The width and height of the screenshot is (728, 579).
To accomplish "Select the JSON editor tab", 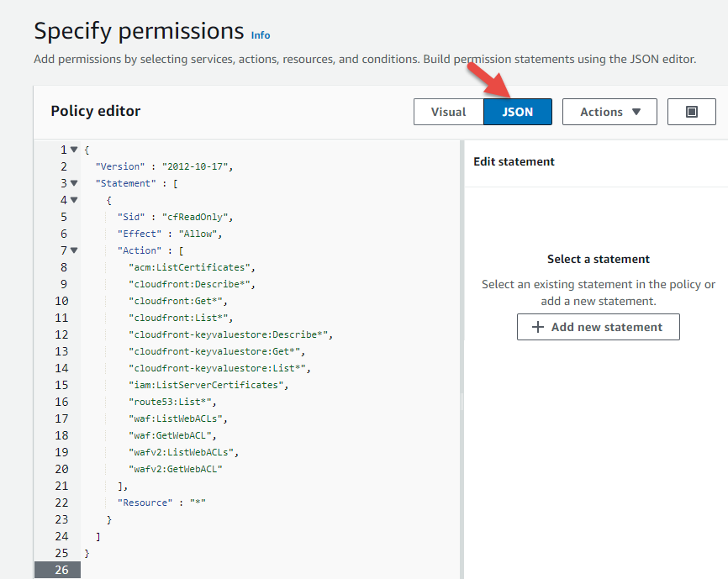I will click(x=518, y=112).
